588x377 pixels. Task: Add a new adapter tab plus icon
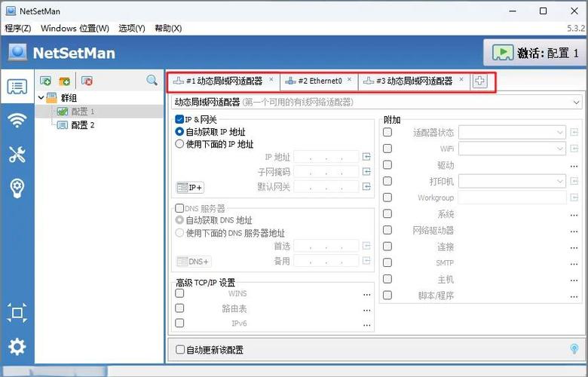(x=479, y=81)
